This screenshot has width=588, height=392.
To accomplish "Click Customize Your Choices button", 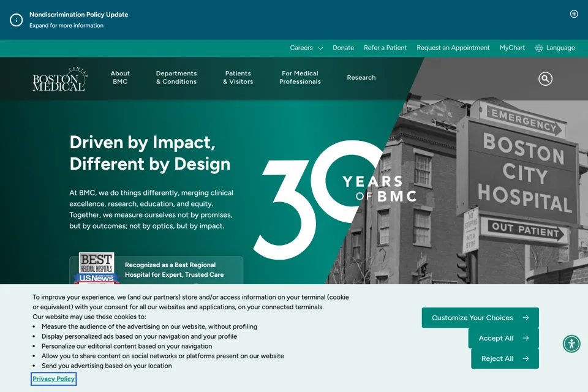I will (x=480, y=318).
